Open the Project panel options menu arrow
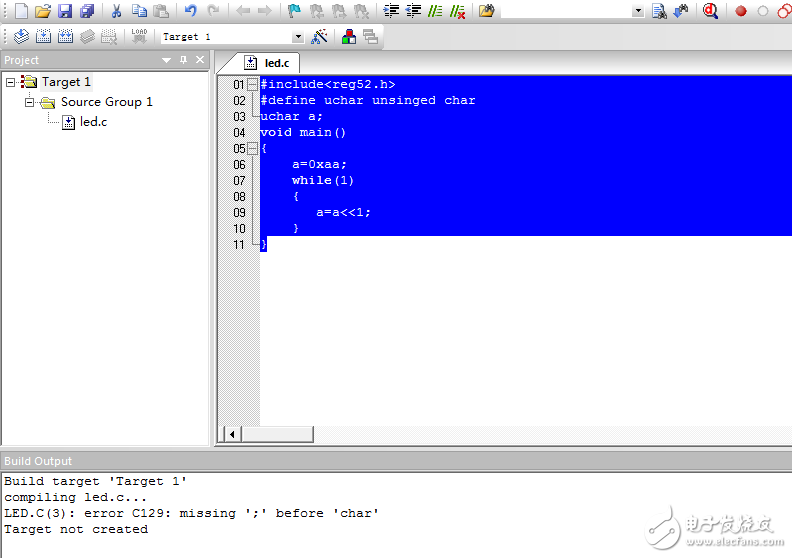 166,60
